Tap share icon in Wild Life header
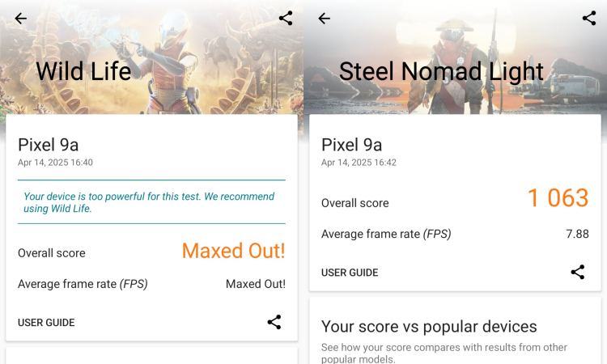The height and width of the screenshot is (364, 607). [x=286, y=18]
